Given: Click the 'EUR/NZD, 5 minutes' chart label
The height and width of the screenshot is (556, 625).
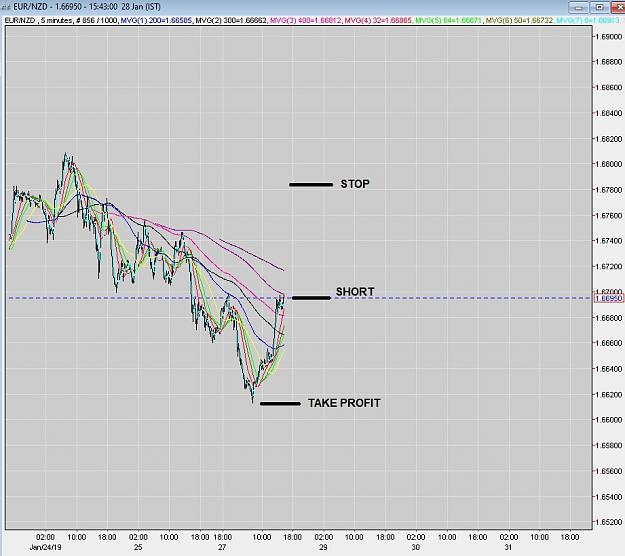Looking at the screenshot, I should [39, 20].
